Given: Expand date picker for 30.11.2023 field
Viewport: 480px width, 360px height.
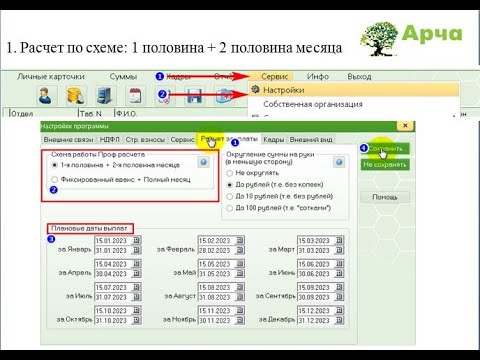Looking at the screenshot, I should click(x=240, y=320).
